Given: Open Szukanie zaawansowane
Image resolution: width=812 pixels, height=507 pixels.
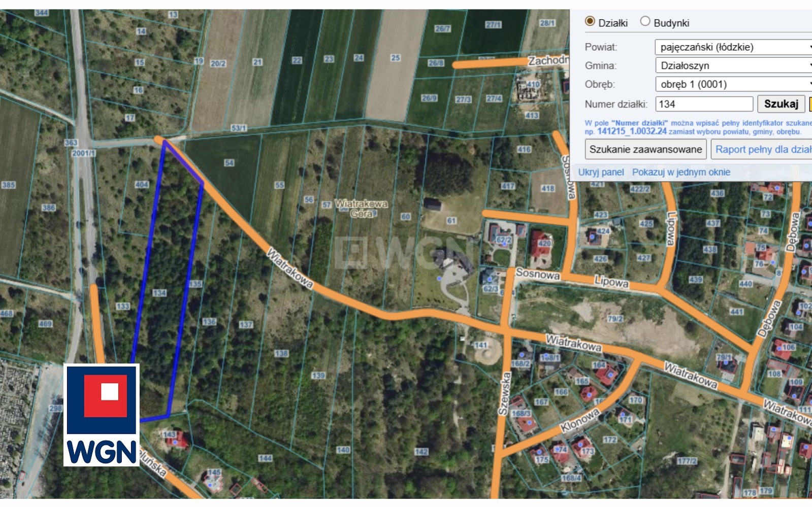Looking at the screenshot, I should coord(645,149).
